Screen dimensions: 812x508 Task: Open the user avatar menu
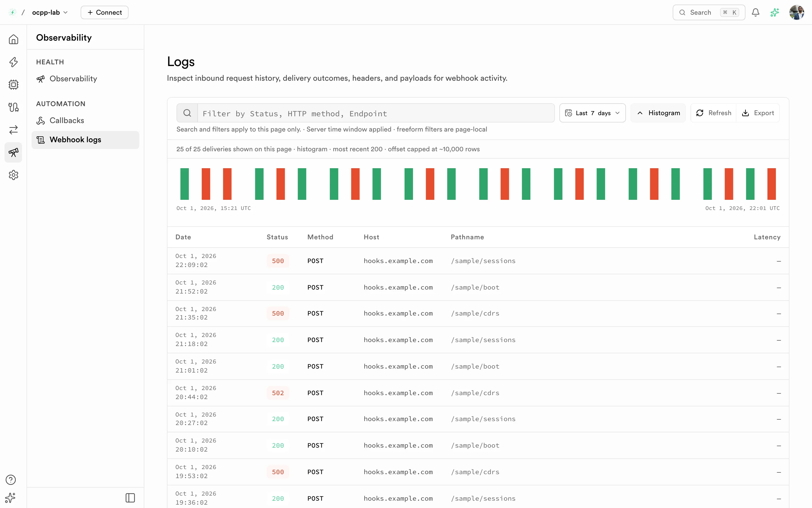coord(796,12)
